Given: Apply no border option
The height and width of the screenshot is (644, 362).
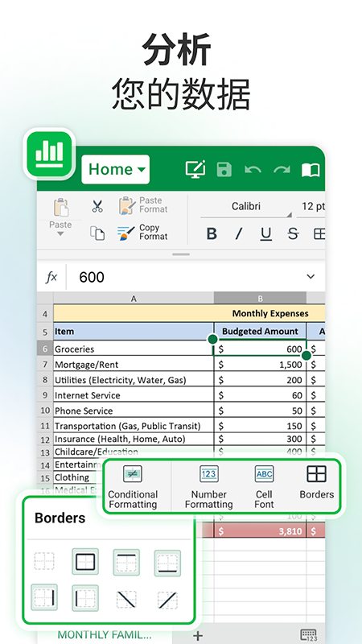Looking at the screenshot, I should click(x=44, y=561).
